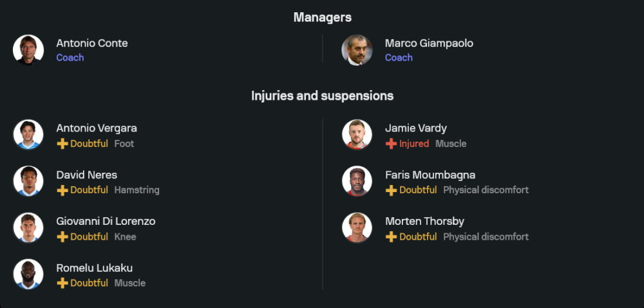Screen dimensions: 644x308
Task: Click the doubtful cross icon for Giovanni Di Lorenzo
Action: [x=62, y=236]
